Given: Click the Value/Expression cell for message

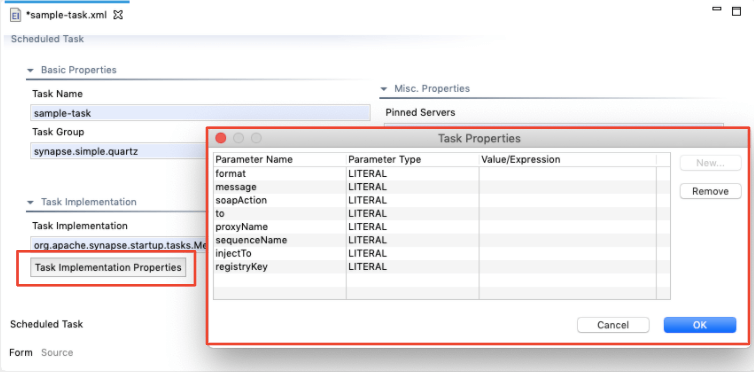Looking at the screenshot, I should [x=567, y=187].
